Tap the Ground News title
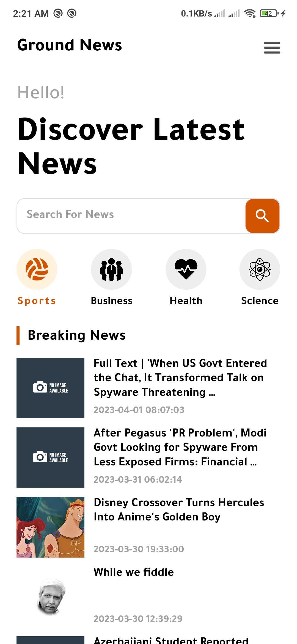Viewport: 297px width, 644px height. [x=70, y=45]
